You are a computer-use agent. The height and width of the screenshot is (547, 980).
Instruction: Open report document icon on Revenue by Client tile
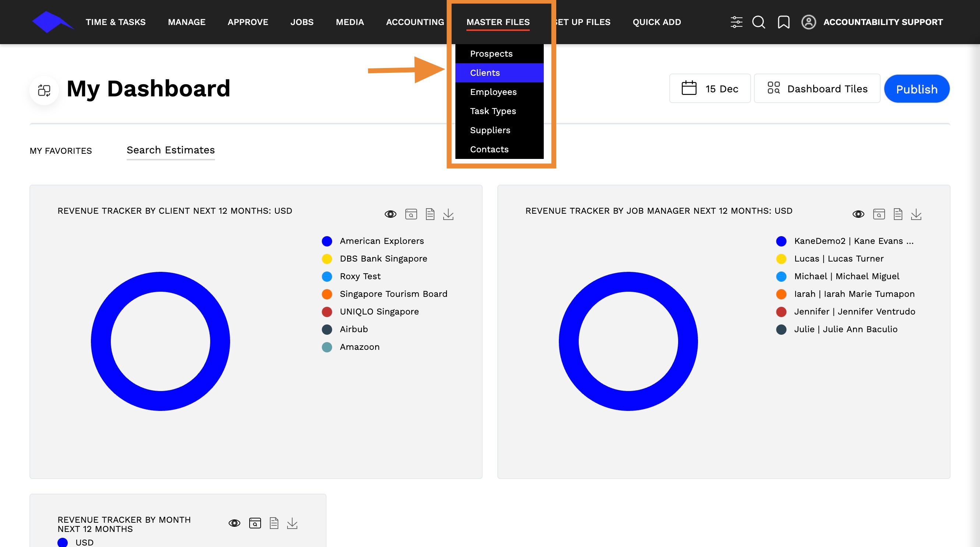430,214
